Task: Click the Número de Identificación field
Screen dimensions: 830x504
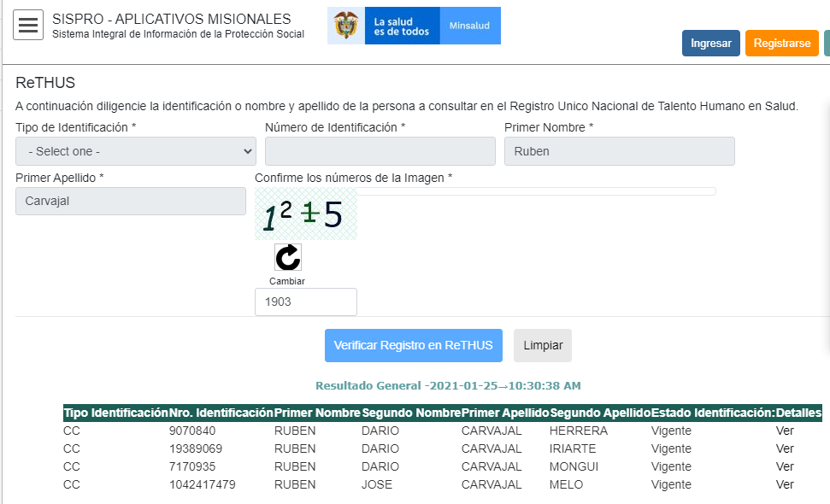Action: point(380,151)
